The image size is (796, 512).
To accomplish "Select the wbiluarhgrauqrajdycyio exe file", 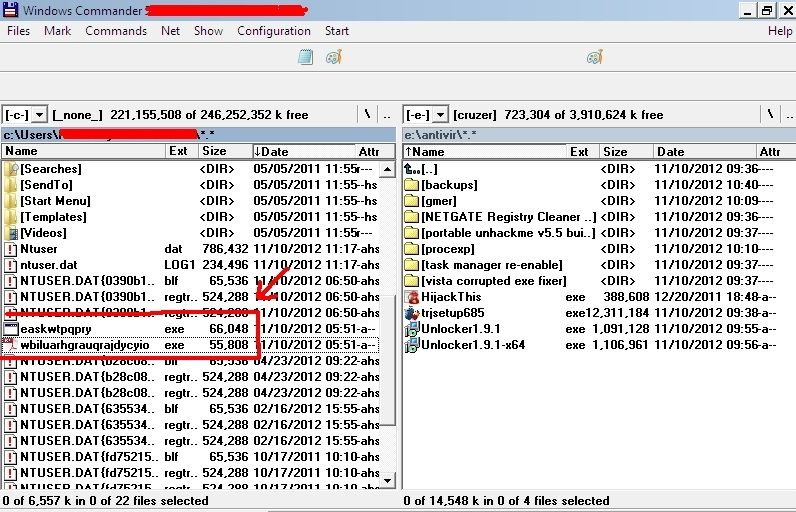I will 84,345.
